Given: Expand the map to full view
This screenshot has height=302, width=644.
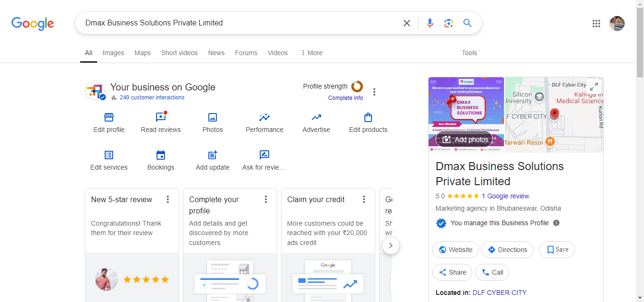Looking at the screenshot, I should (x=594, y=87).
